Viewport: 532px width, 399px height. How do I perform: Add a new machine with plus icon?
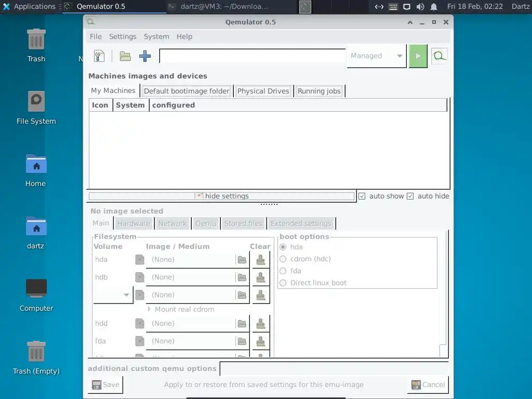click(x=145, y=56)
